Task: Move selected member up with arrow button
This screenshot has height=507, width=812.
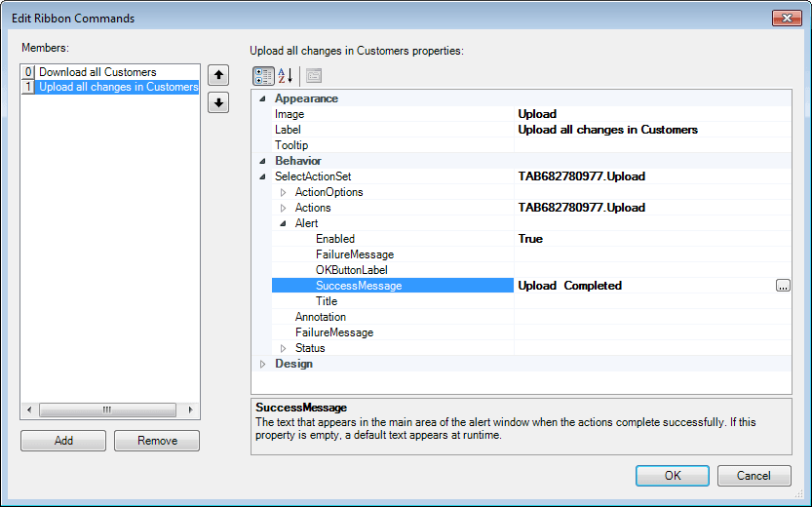Action: [x=218, y=75]
